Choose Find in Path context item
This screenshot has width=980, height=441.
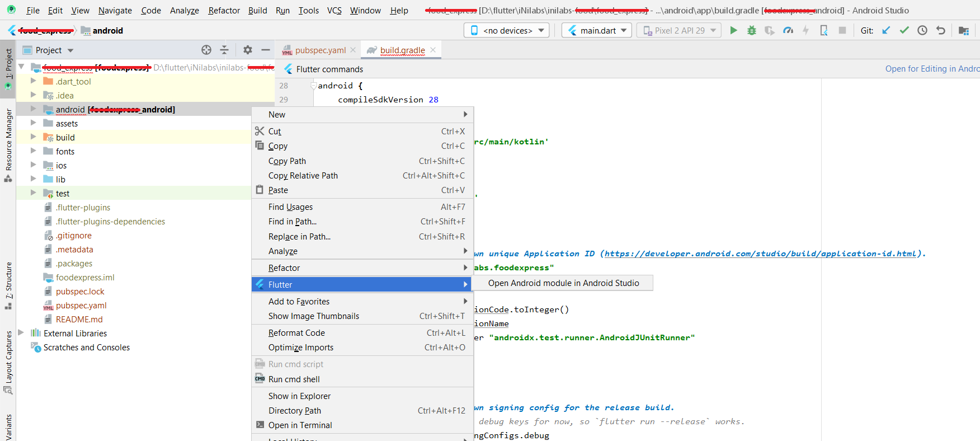[362, 222]
